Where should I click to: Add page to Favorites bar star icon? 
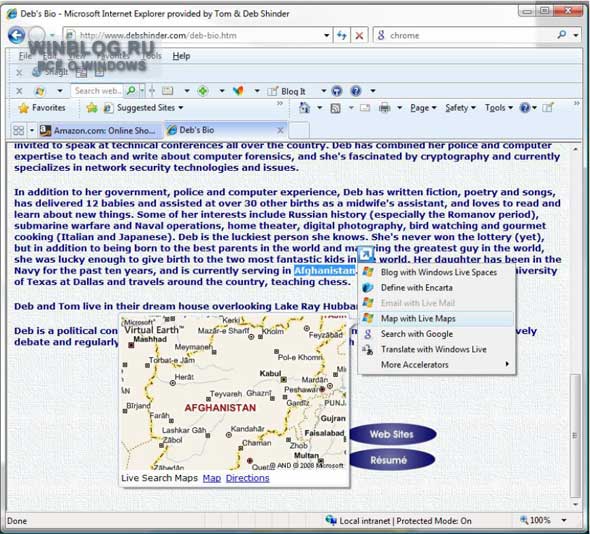(x=91, y=108)
